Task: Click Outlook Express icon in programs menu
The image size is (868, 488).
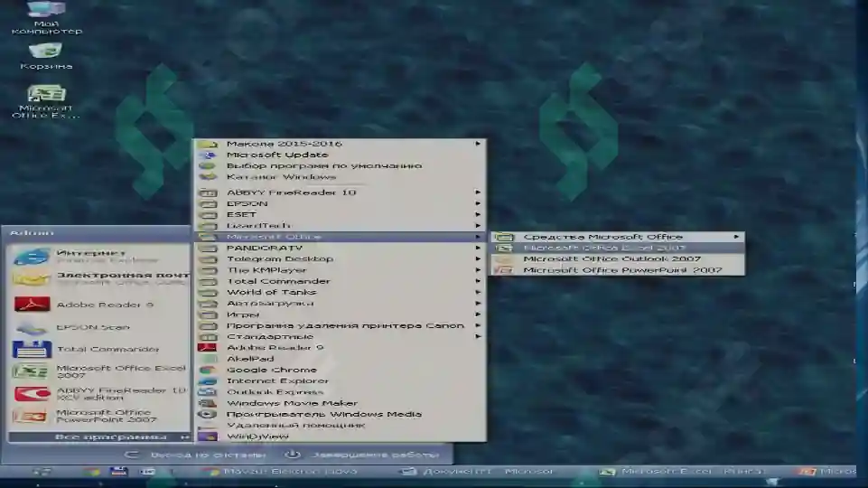Action: (x=207, y=391)
